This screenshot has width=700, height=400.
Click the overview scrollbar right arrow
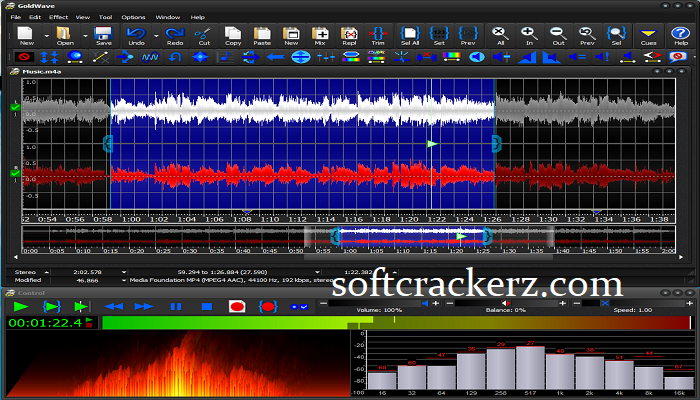(681, 257)
